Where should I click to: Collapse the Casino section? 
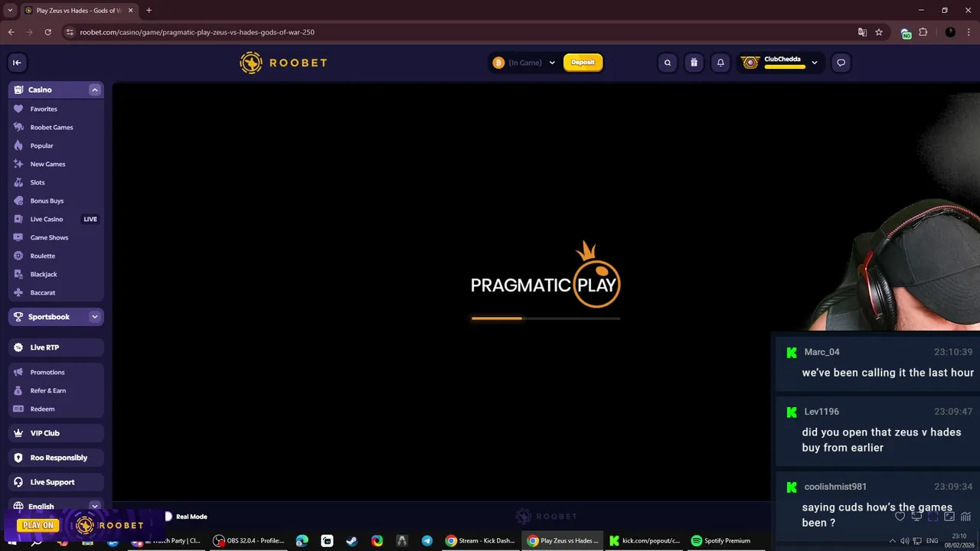point(95,90)
